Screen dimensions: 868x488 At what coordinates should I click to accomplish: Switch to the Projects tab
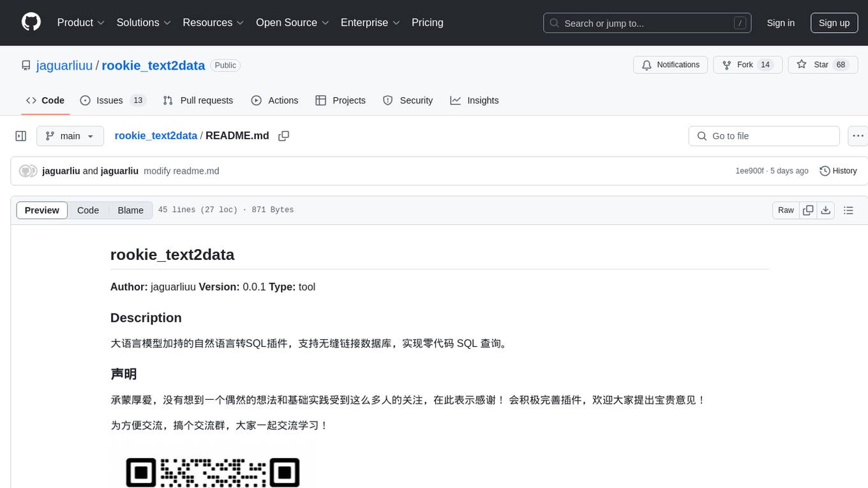point(341,100)
